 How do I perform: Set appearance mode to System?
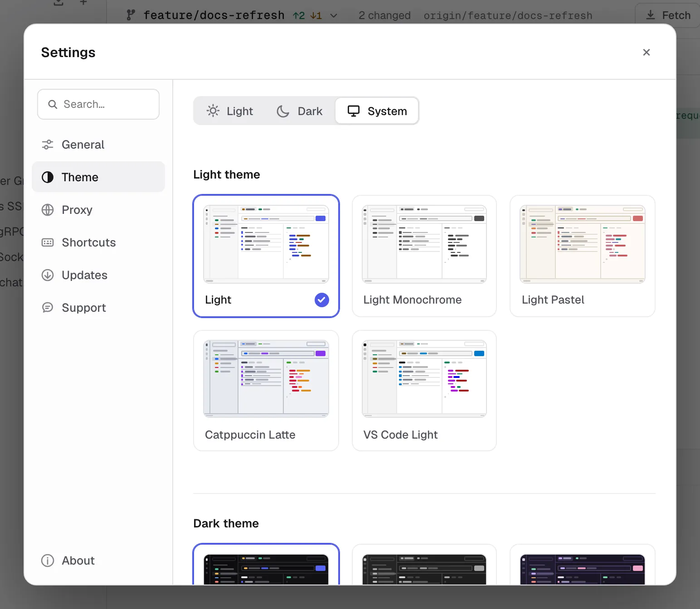tap(377, 111)
